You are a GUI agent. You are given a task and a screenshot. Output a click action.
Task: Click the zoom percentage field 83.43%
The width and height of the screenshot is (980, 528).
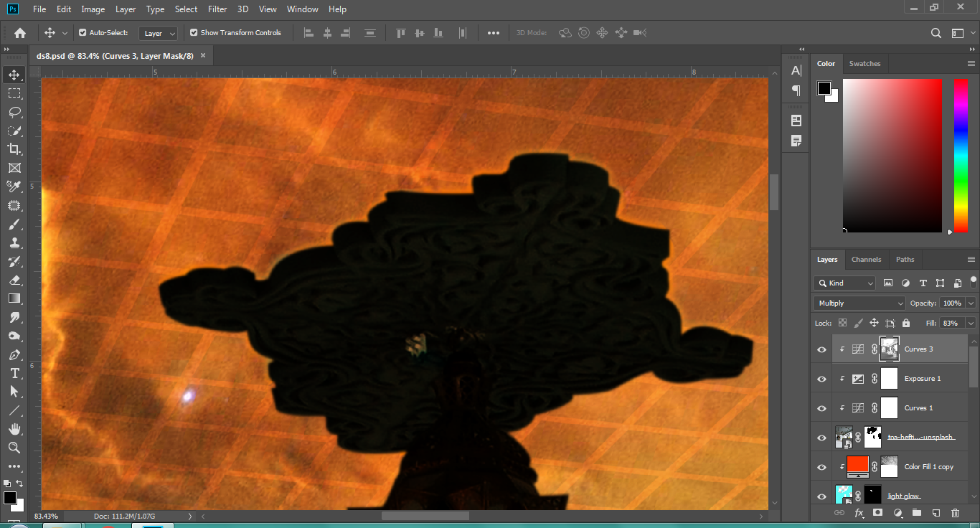[x=47, y=516]
